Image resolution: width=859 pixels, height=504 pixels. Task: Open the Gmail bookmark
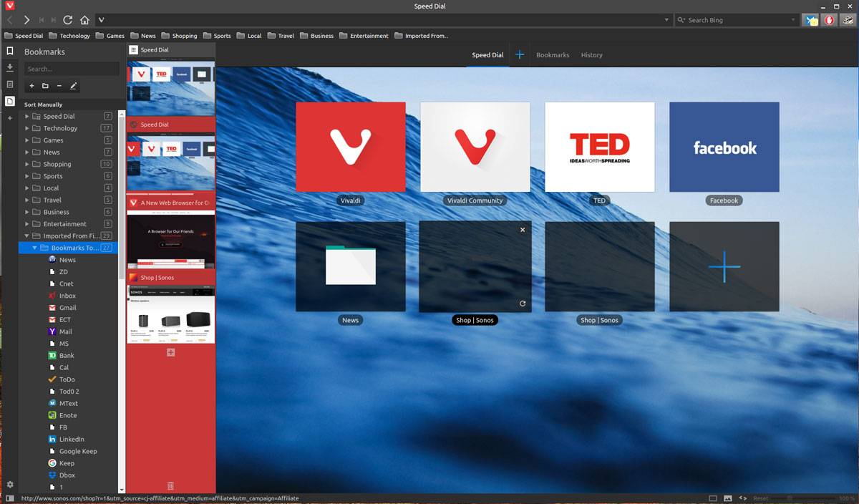tap(68, 308)
